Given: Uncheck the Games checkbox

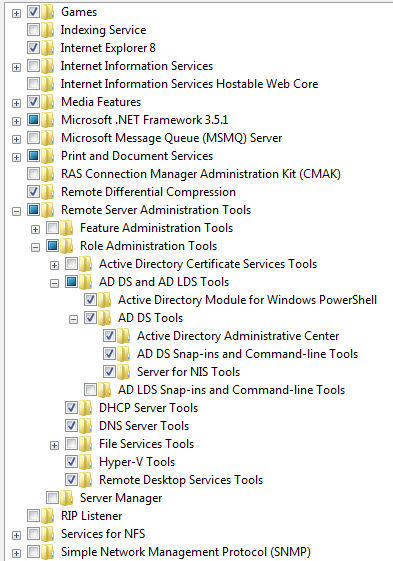Looking at the screenshot, I should [33, 11].
